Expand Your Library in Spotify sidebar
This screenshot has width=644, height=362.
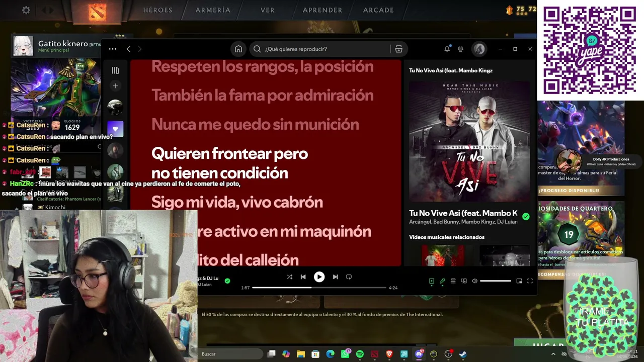coord(115,70)
